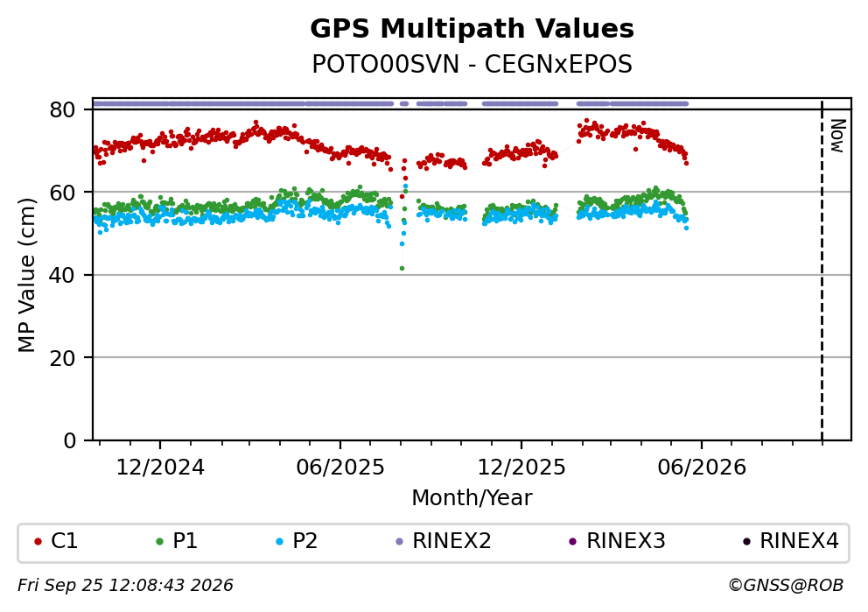This screenshot has height=612, width=868.
Task: Click the green P1 legend marker
Action: tap(160, 542)
